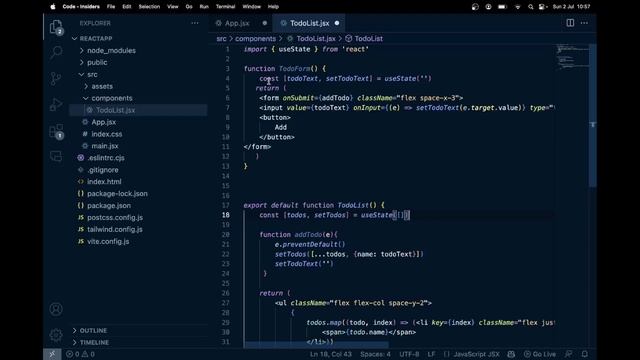Screen dimensions: 640x360
Task: Click TodoList symbol in breadcrumb
Action: 364,39
